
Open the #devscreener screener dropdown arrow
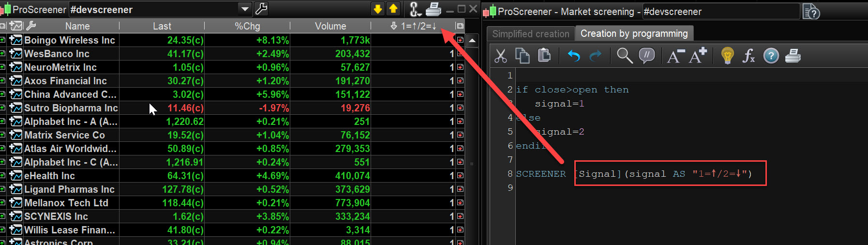pos(245,9)
